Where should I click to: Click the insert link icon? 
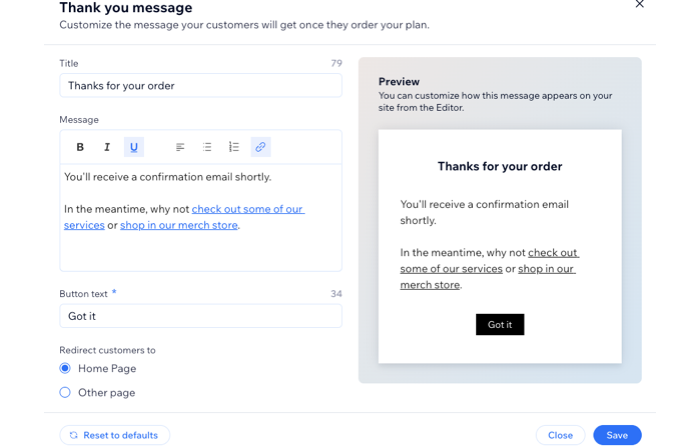pos(261,147)
